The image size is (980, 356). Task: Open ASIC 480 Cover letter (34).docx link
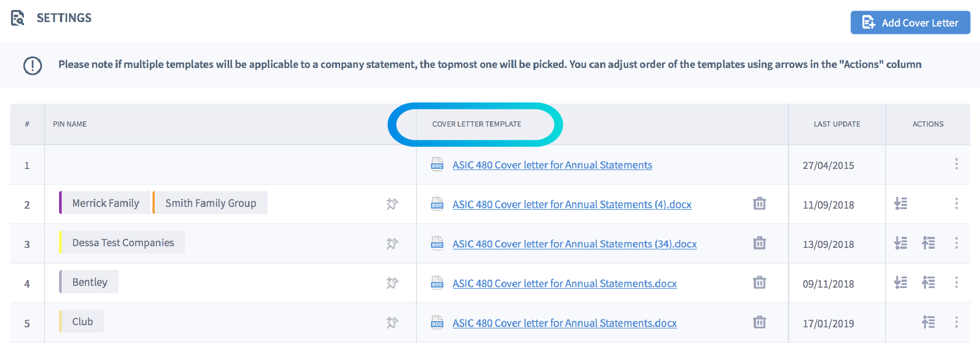pos(575,244)
